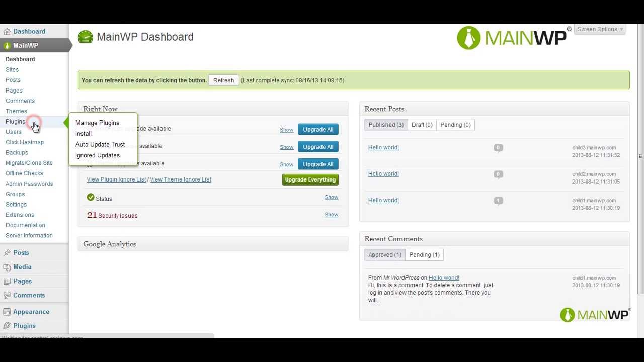Click the page vertical scrollbar
Viewport: 644px width, 362px height.
pos(640,158)
